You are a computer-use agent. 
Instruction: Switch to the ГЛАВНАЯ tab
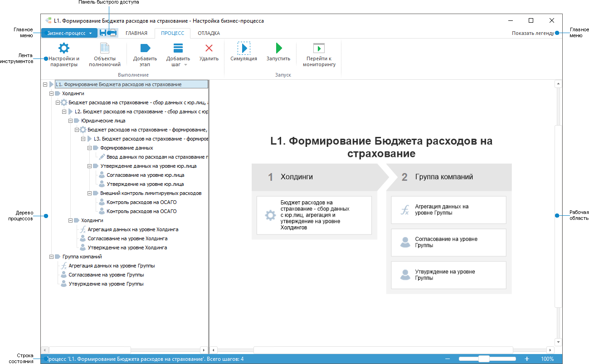click(136, 33)
